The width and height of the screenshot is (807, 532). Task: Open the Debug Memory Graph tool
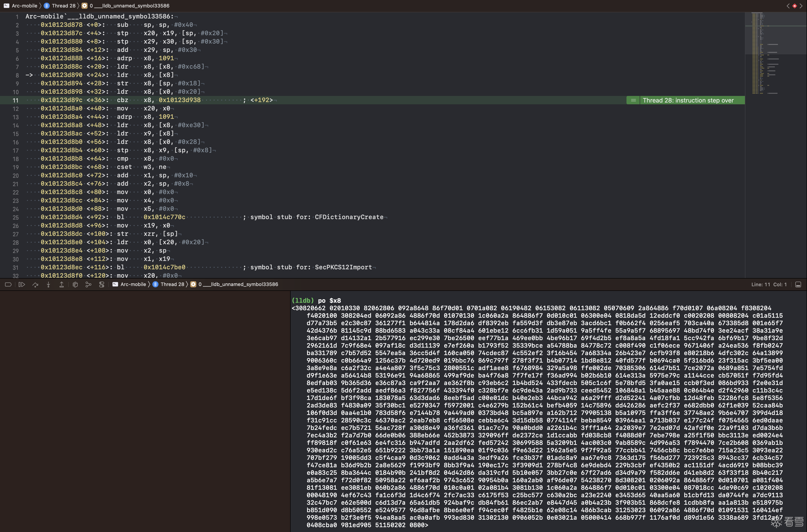point(88,284)
